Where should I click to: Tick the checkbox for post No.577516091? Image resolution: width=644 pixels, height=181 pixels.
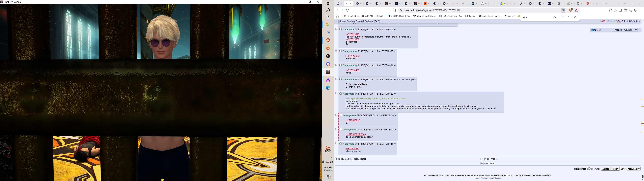coord(340,65)
